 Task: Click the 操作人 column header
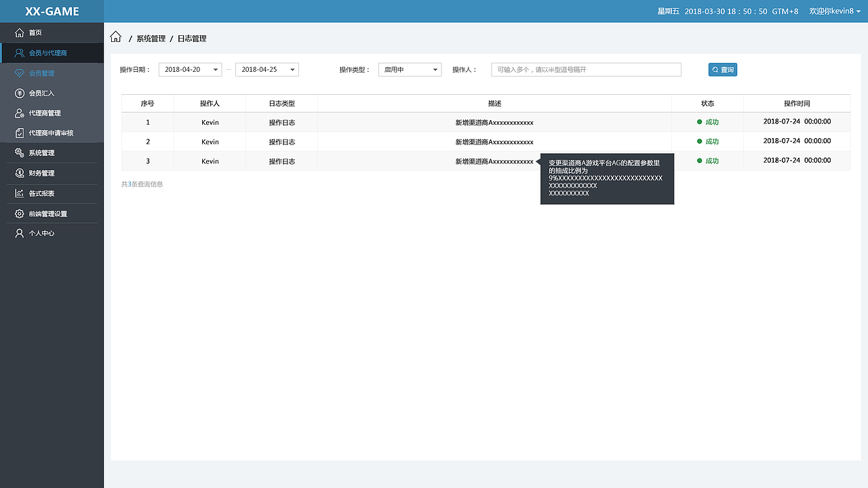tap(210, 104)
